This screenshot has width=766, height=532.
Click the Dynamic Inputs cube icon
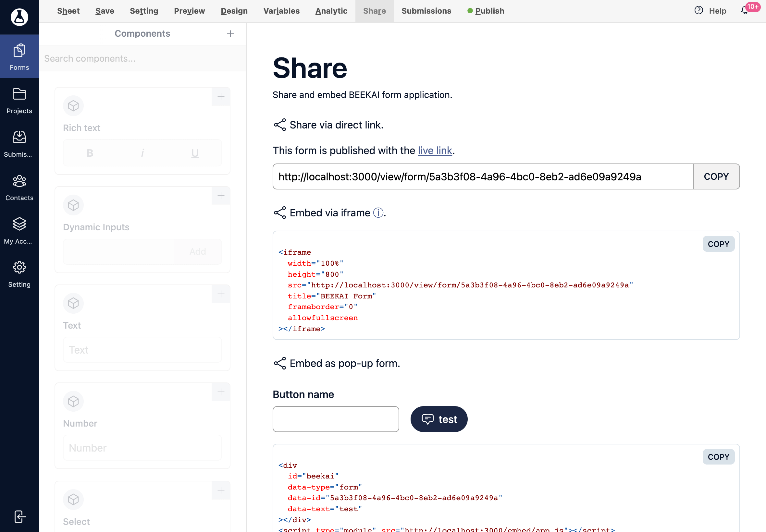(73, 205)
